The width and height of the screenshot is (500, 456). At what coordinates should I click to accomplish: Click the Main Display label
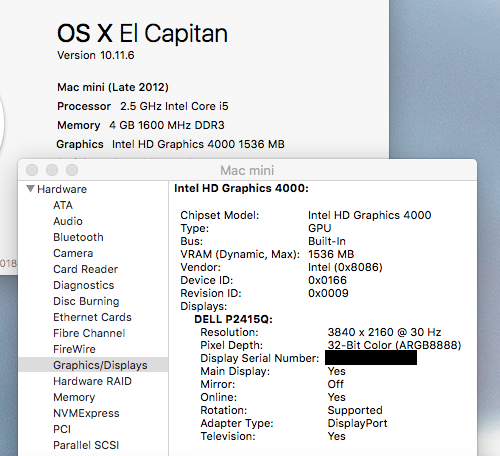click(235, 371)
